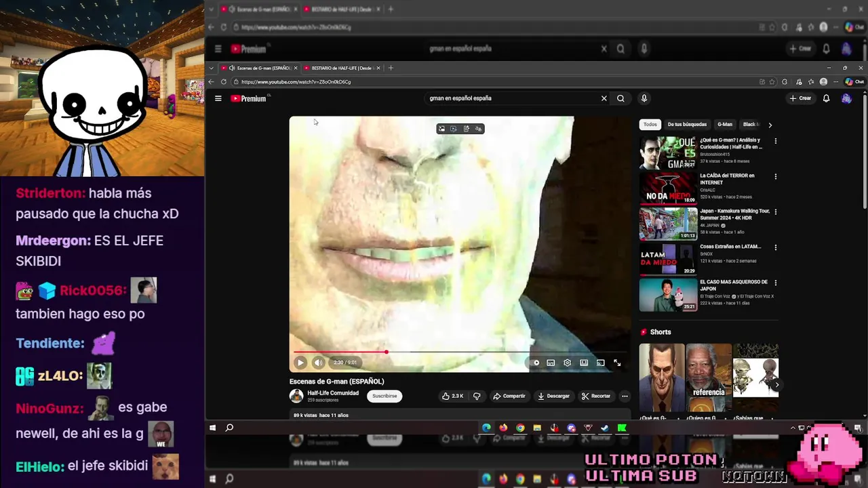The height and width of the screenshot is (488, 868).
Task: Open options menu for '¿Qué es G-man?'
Action: (776, 141)
